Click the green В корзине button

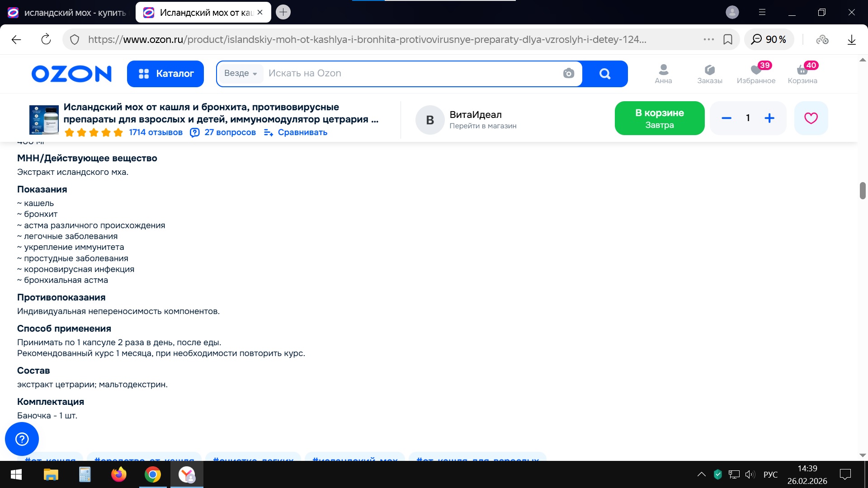[659, 118]
